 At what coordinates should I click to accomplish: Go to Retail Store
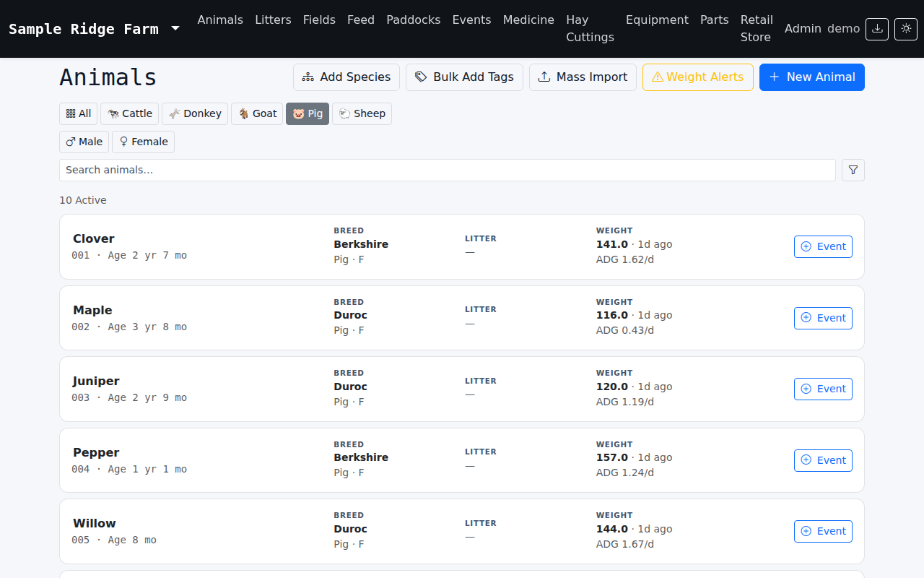[x=757, y=29]
